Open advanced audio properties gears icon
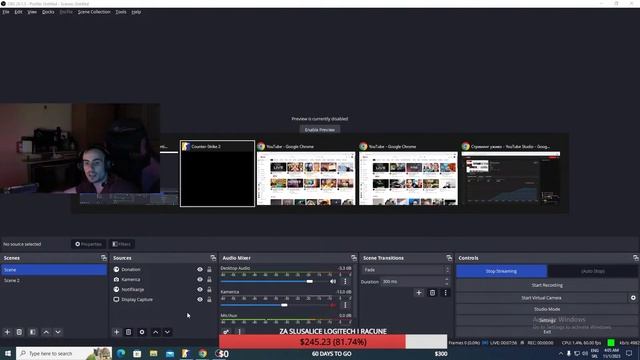The height and width of the screenshot is (360, 640). pos(226,332)
